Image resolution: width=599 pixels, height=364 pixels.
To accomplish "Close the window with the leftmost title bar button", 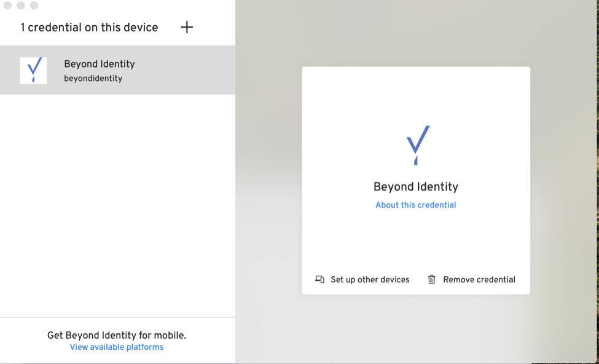I will (7, 6).
